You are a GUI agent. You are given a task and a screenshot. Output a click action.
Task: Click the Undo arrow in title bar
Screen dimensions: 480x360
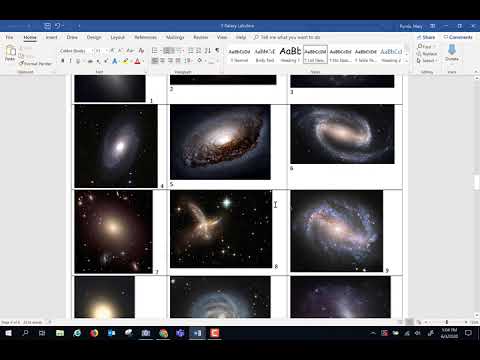pos(58,26)
